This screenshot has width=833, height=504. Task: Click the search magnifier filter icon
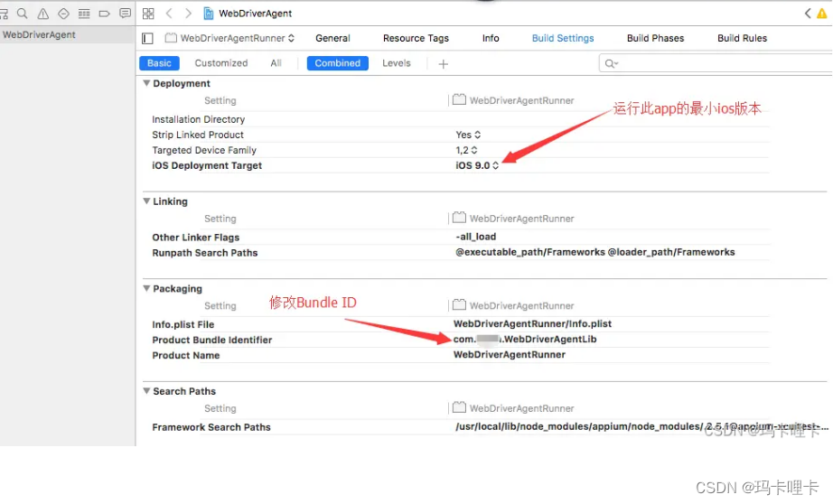611,63
